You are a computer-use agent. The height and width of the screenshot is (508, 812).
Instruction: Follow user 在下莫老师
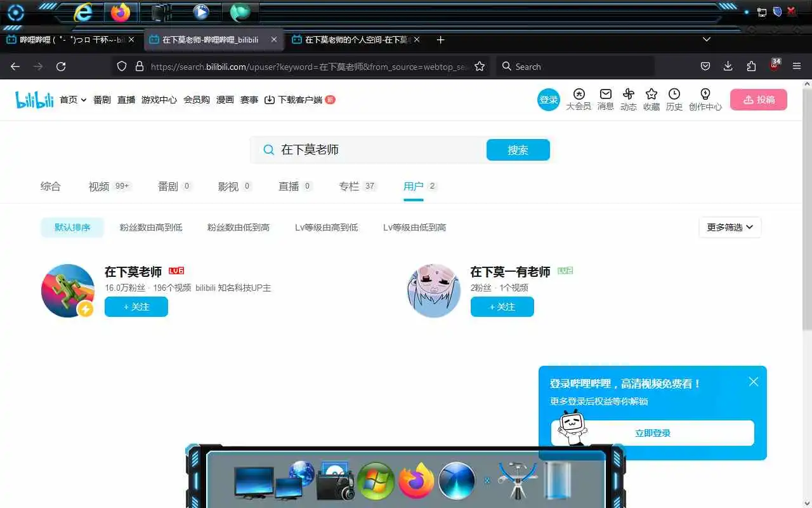(136, 307)
